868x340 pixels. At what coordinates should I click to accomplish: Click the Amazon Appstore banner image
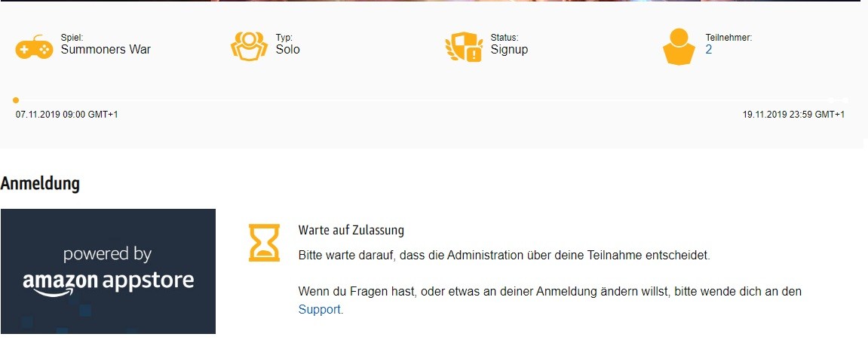(x=108, y=271)
